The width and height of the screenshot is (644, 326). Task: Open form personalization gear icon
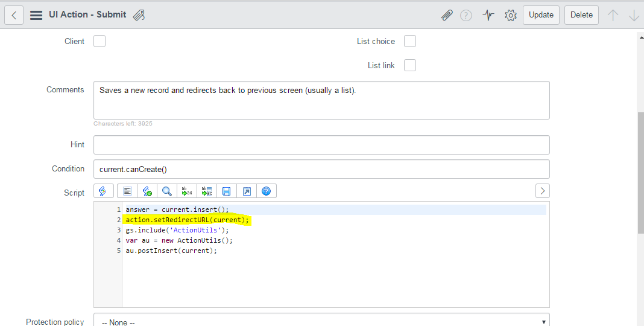511,15
